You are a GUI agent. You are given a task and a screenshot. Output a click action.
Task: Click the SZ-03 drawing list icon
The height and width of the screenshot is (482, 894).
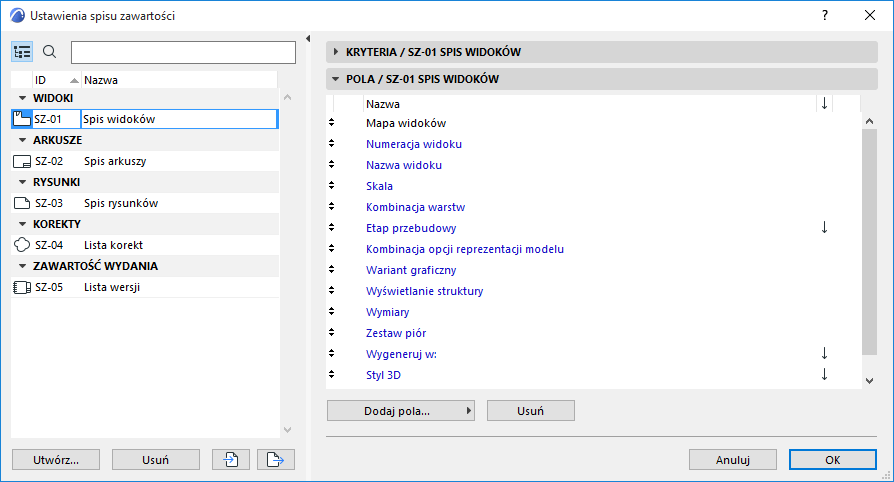coord(22,203)
